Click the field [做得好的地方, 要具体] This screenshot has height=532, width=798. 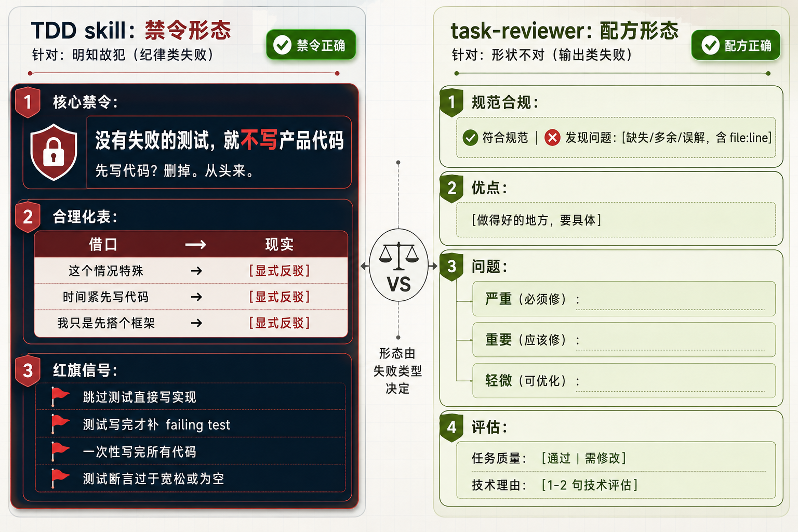616,220
